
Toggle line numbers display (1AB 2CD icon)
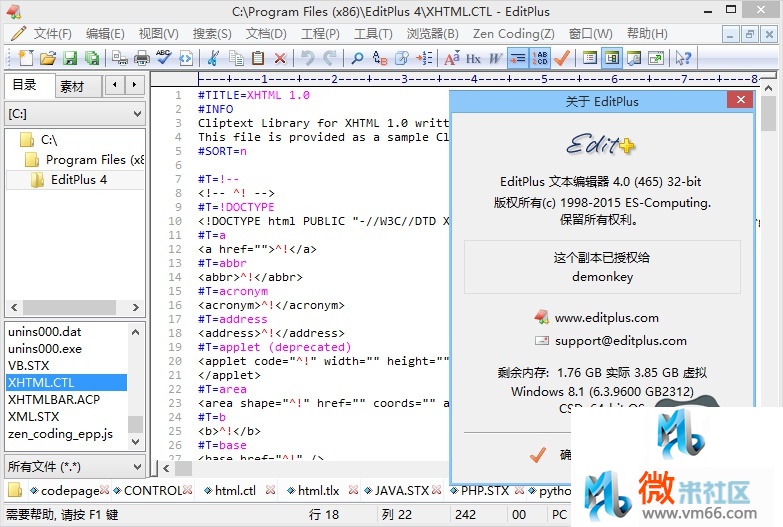tap(540, 58)
